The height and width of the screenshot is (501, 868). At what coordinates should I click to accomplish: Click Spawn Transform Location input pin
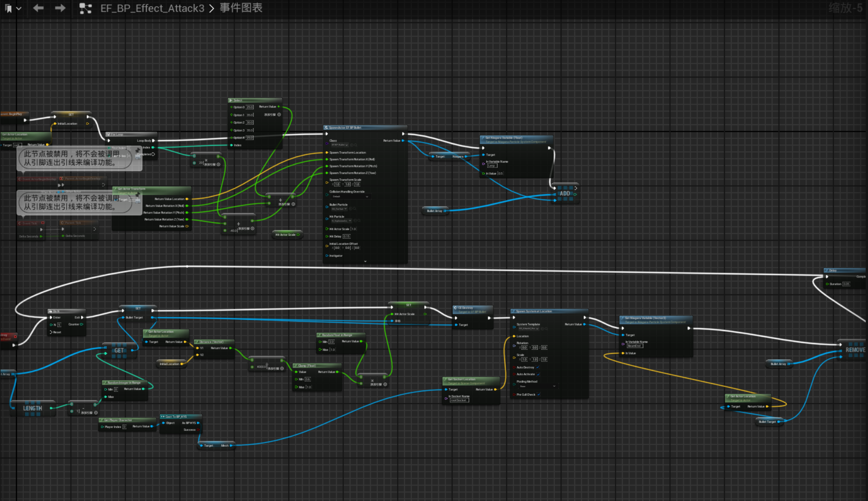326,153
